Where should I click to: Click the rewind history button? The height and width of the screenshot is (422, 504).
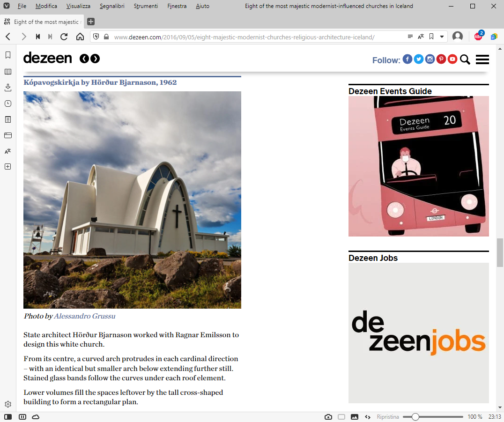pyautogui.click(x=38, y=37)
